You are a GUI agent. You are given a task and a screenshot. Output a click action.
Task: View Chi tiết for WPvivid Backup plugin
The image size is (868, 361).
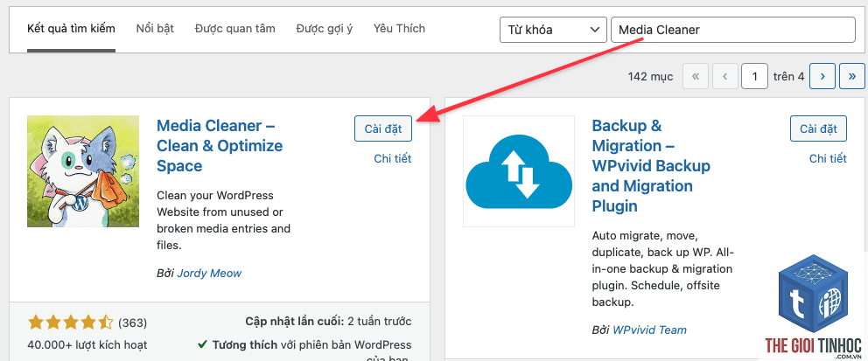828,159
